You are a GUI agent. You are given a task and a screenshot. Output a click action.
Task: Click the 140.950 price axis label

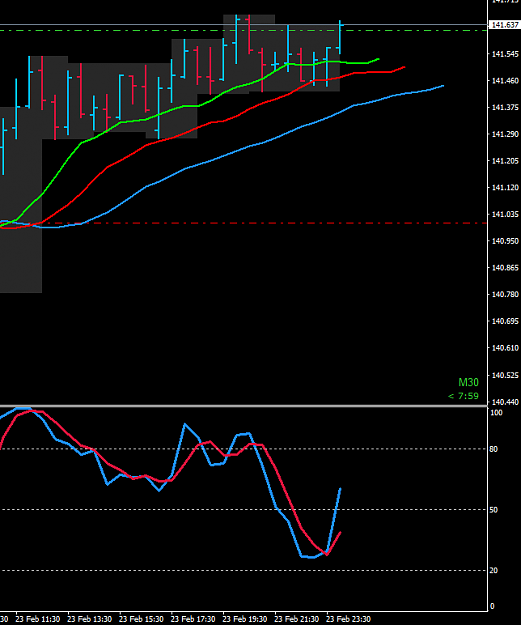[x=505, y=241]
